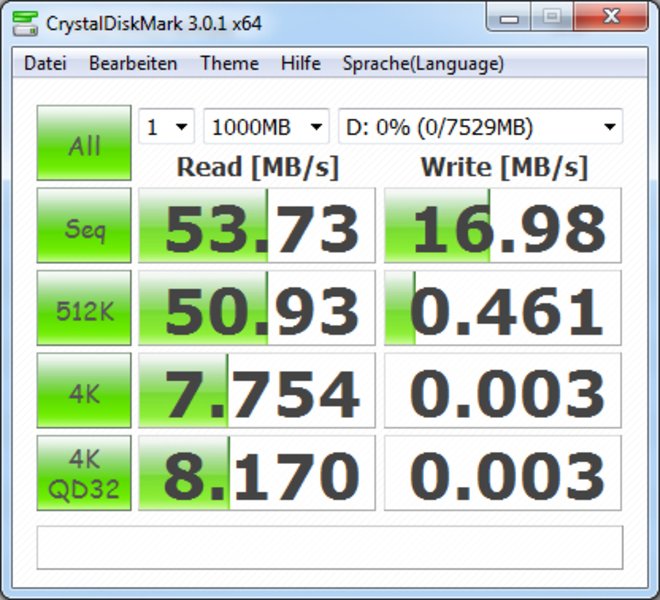Click the Seq write result 16.98
The image size is (660, 600).
pyautogui.click(x=503, y=225)
